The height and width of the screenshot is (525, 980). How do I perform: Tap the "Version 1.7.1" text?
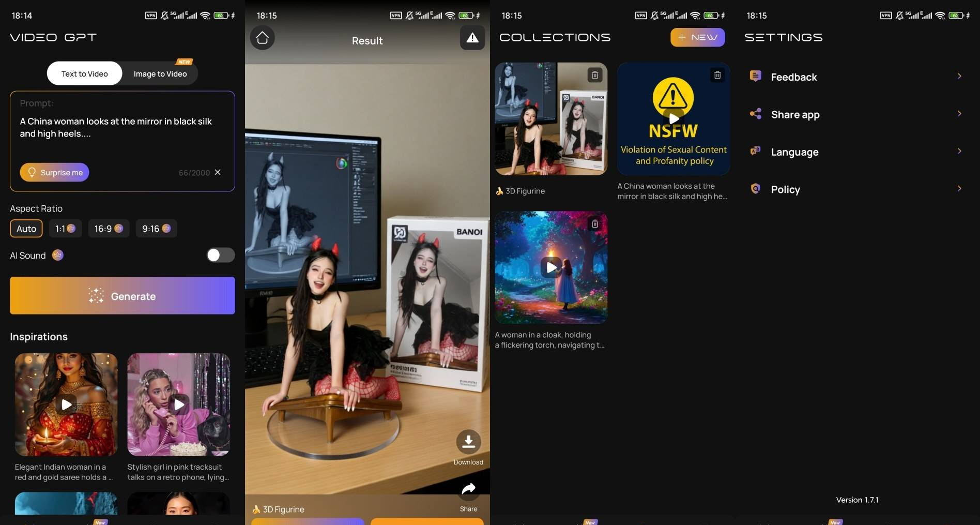click(857, 500)
